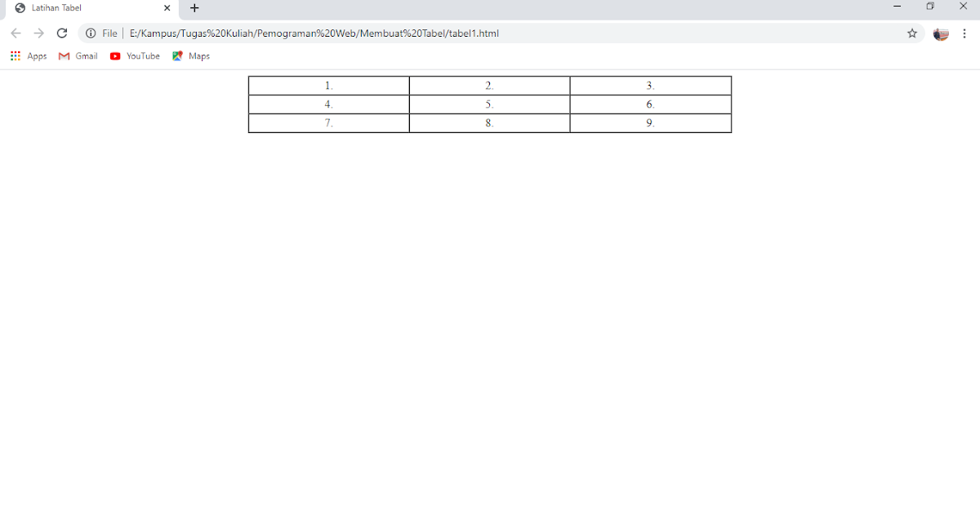Viewport: 980px width, 514px height.
Task: Bookmark this page with the star icon
Action: coord(911,33)
